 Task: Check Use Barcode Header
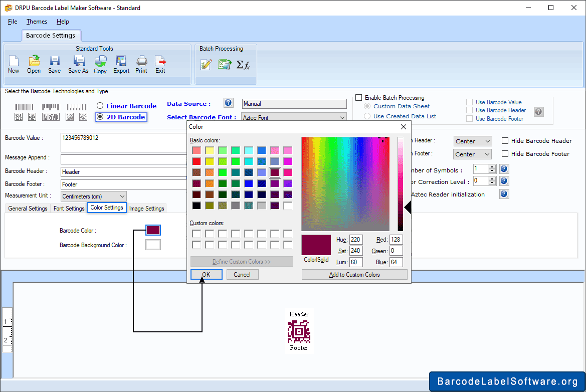(x=469, y=110)
